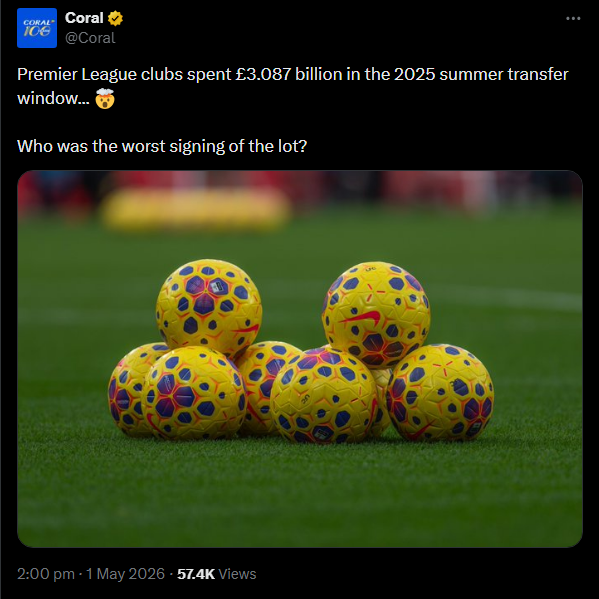This screenshot has width=599, height=599.
Task: Click the gold verified badge
Action: [x=115, y=18]
